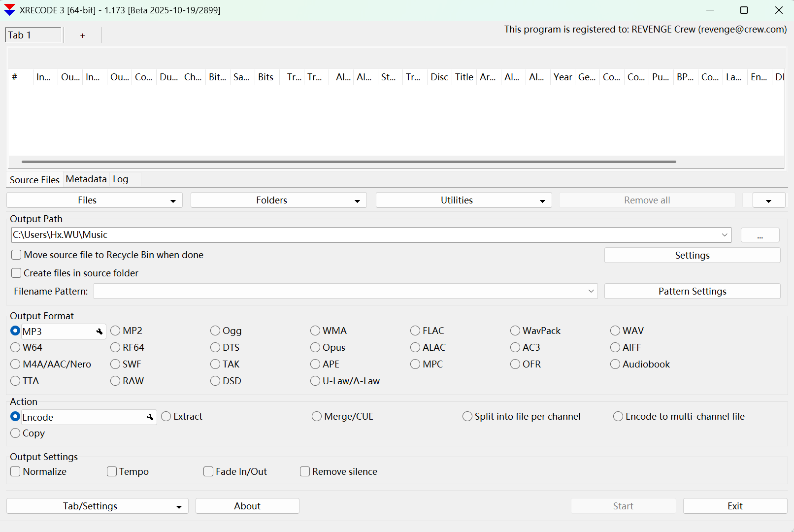
Task: Click the Encode action settings wrench icon
Action: (x=150, y=417)
